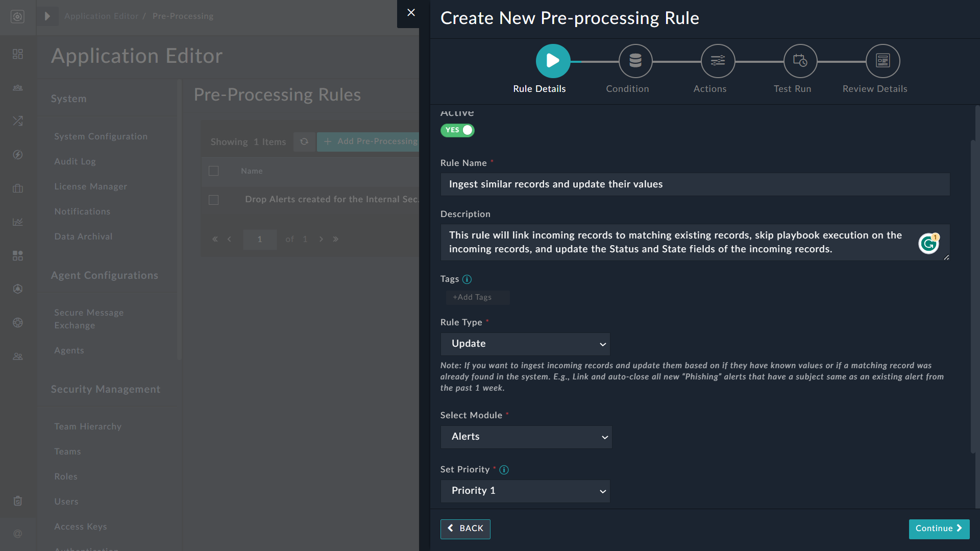Click the Grammarly icon in the Description field

928,244
